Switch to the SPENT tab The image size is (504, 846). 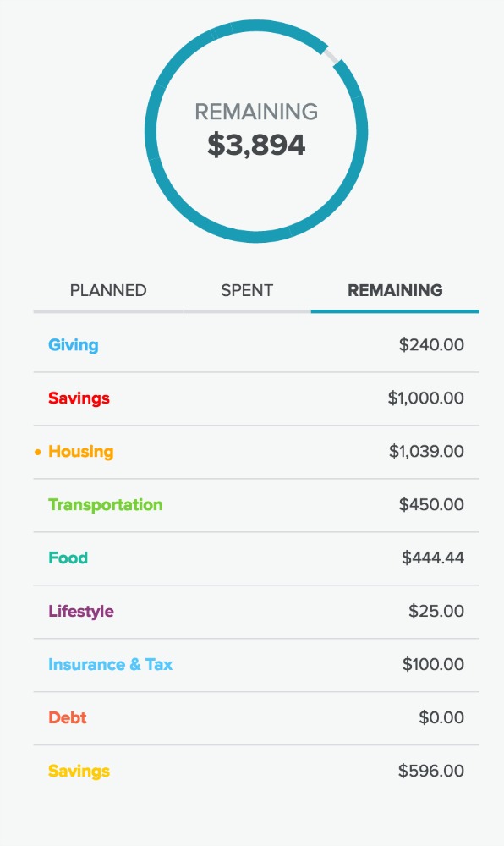point(246,290)
